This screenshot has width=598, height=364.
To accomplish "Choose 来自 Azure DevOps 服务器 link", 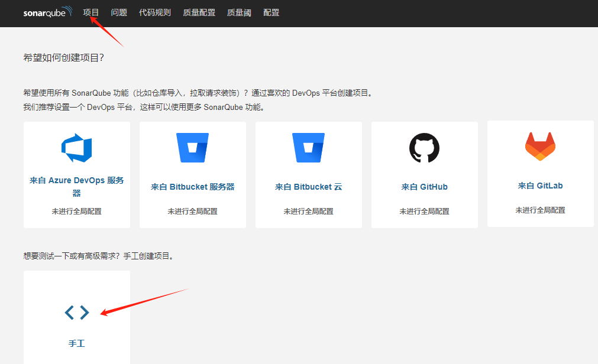I will point(77,186).
